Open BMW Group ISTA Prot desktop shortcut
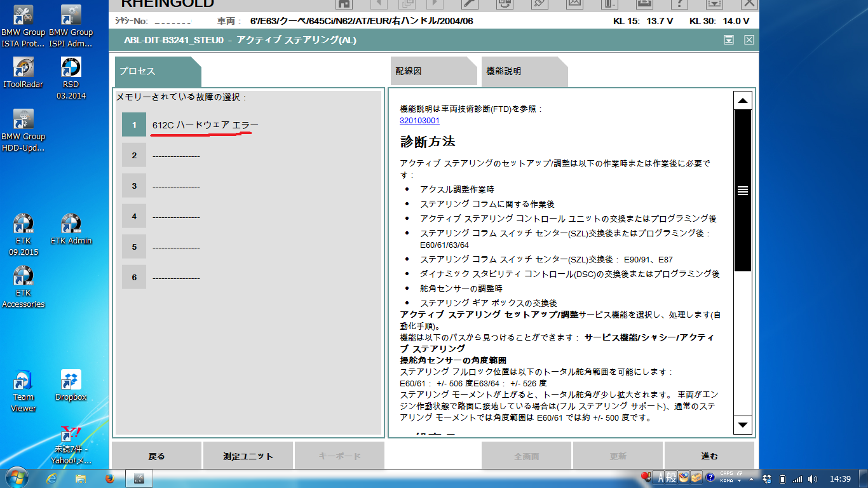868x488 pixels. 24,26
